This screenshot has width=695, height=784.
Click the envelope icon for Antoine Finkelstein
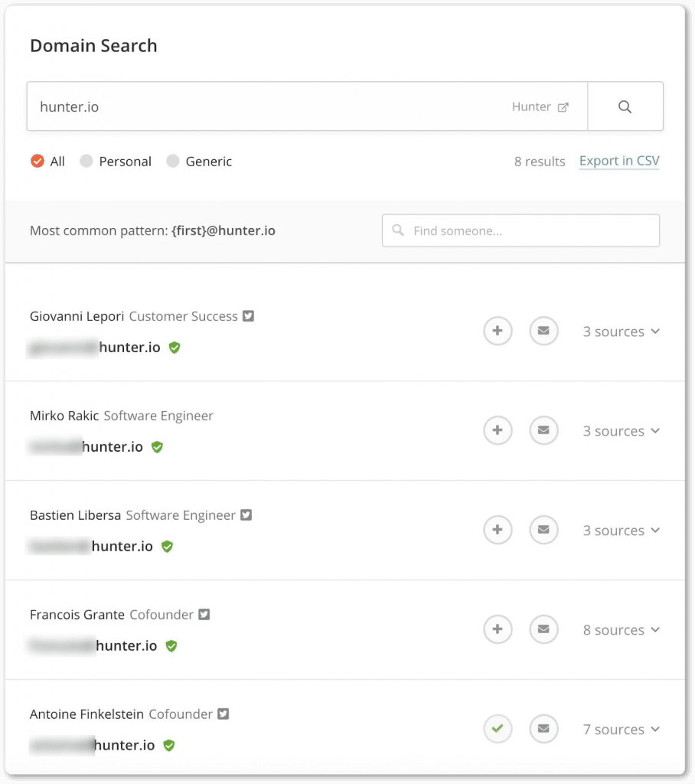click(543, 729)
